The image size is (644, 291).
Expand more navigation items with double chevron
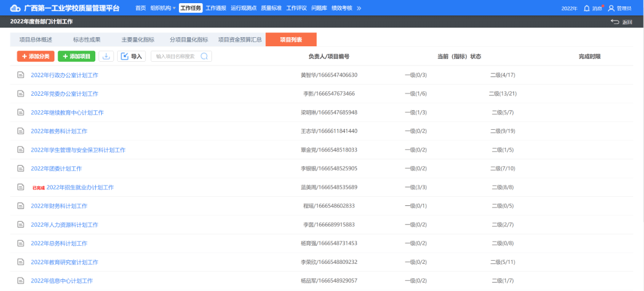(359, 8)
